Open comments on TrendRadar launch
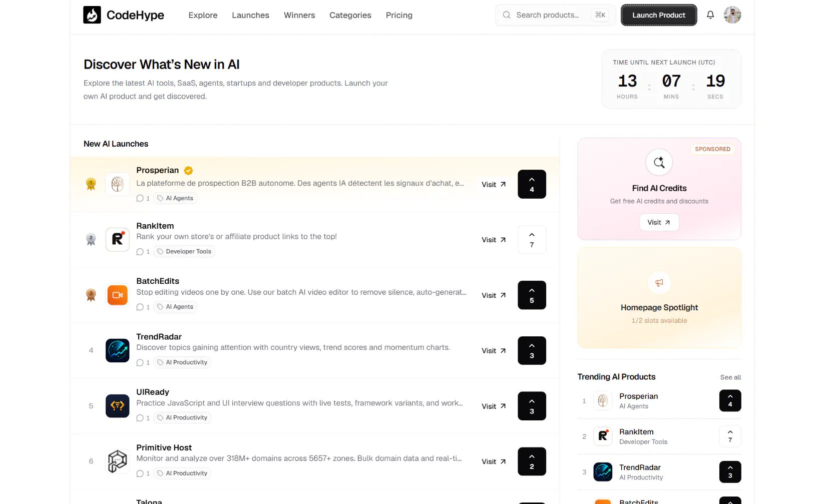The width and height of the screenshot is (829, 504). click(x=143, y=362)
